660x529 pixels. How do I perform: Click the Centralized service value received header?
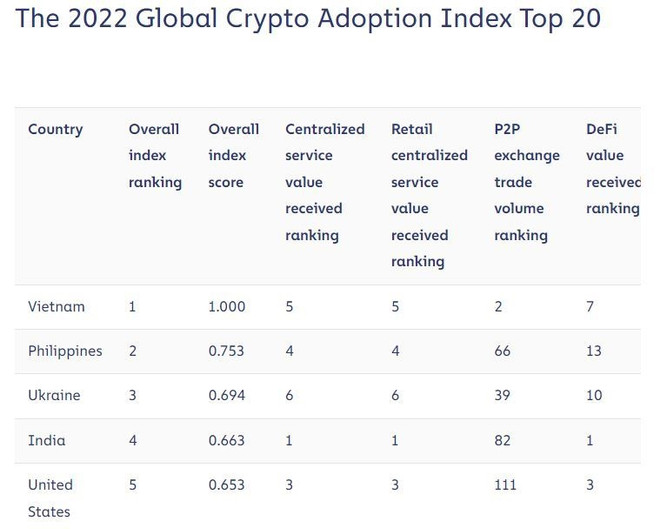click(324, 182)
